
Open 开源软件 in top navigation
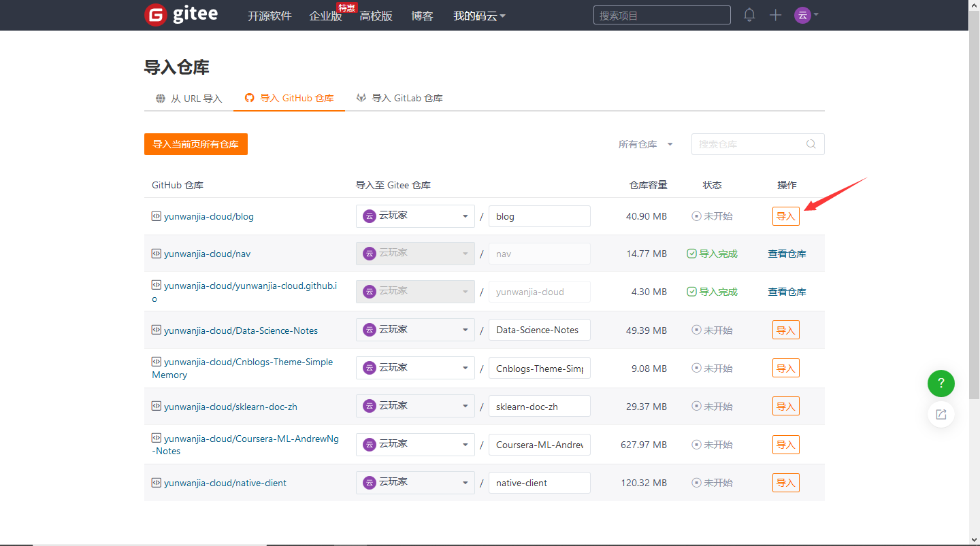pos(269,16)
